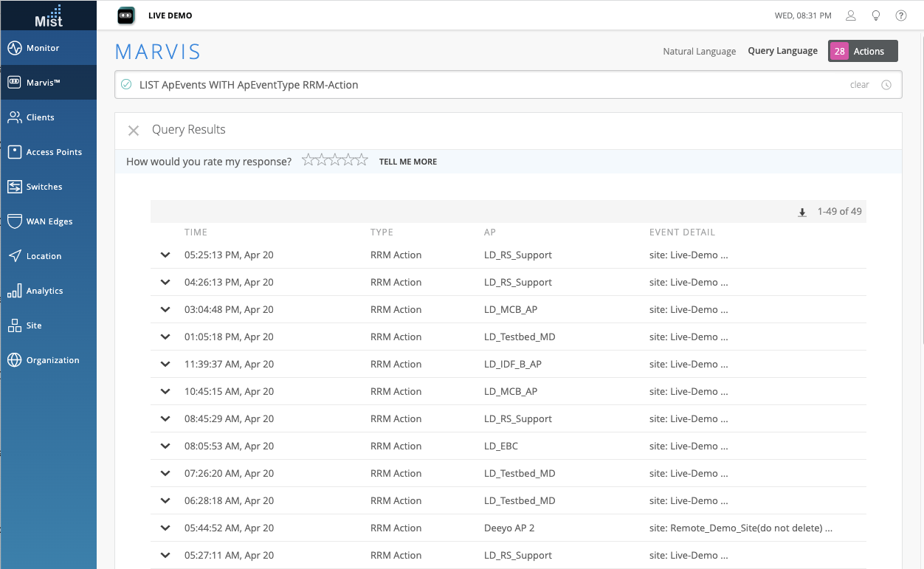Clear the Marvis query text
Screen dimensions: 924x569
click(859, 85)
